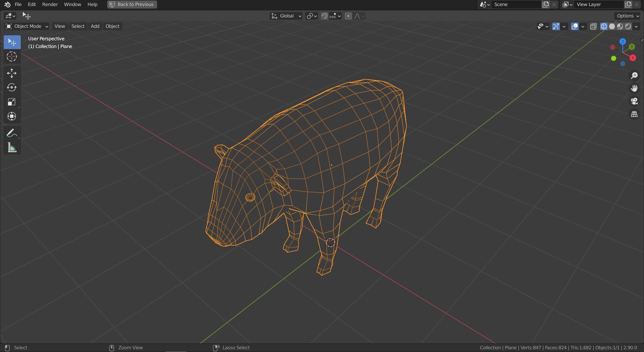Screen dimensions: 644x352
Task: Open View Layer browse icon dropdown
Action: [x=567, y=4]
